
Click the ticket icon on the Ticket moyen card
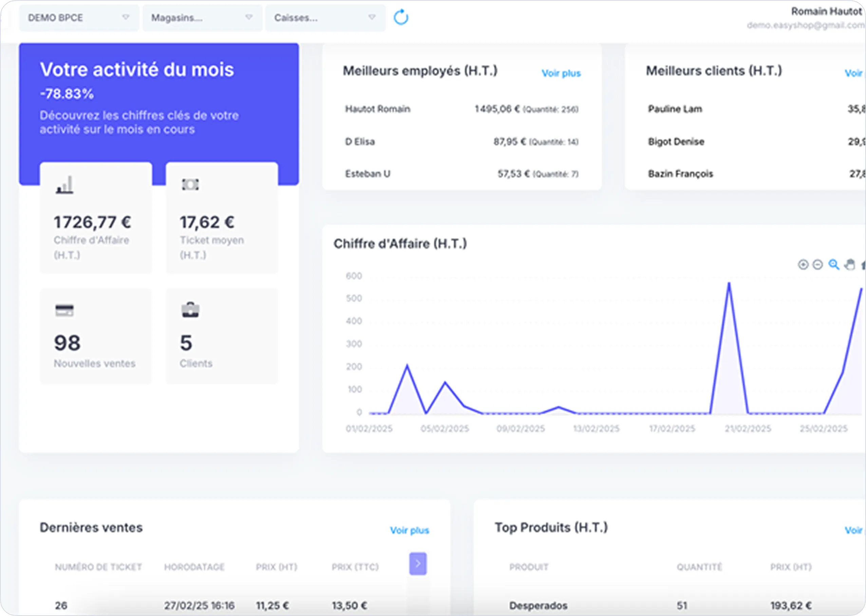coord(190,185)
